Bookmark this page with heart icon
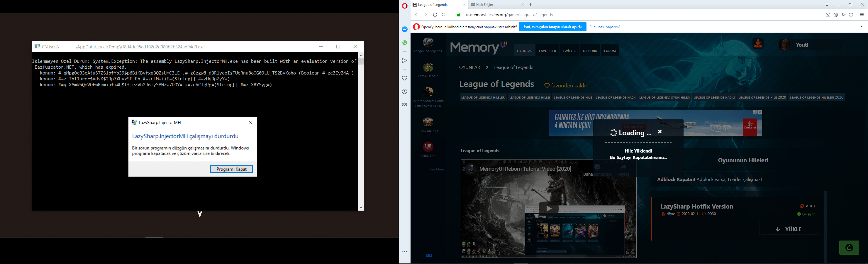The height and width of the screenshot is (264, 868). coord(851,15)
